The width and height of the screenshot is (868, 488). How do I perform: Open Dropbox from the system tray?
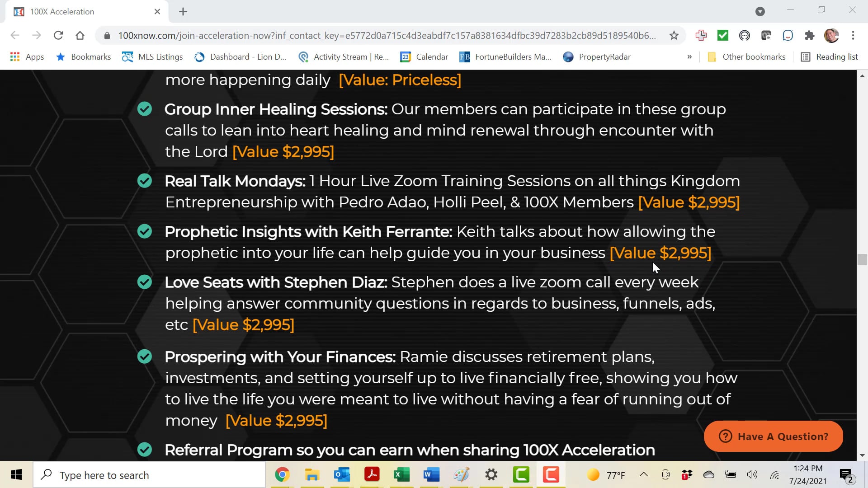click(x=686, y=474)
